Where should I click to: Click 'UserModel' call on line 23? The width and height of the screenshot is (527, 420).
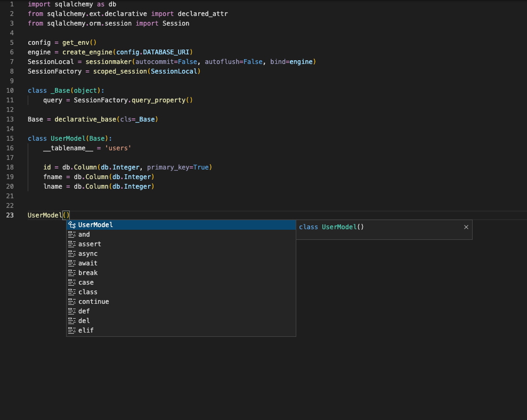tap(45, 215)
